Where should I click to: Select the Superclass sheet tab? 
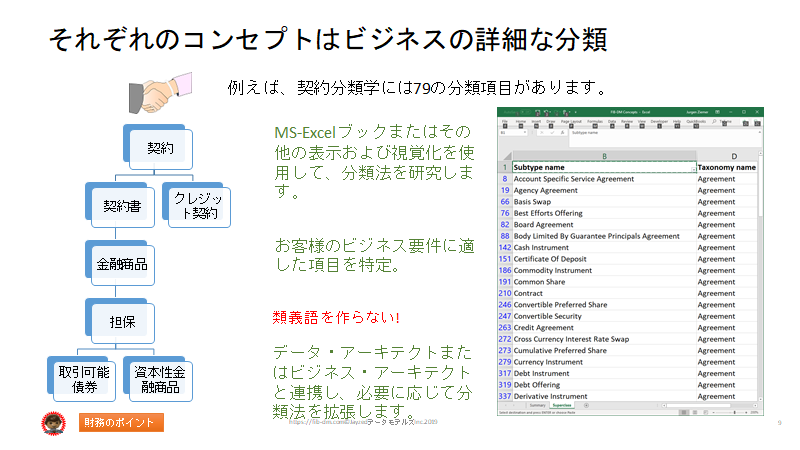562,405
